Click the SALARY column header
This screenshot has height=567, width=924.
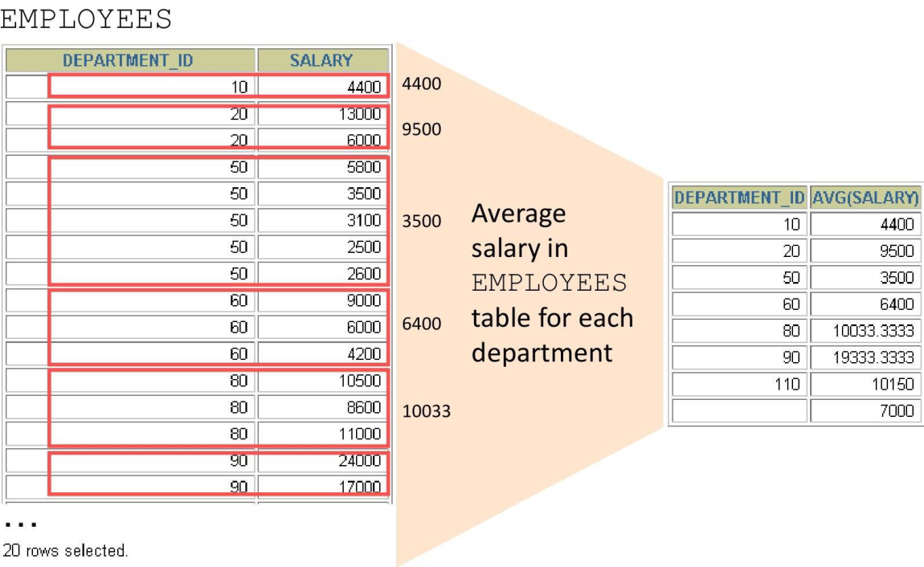pyautogui.click(x=323, y=60)
